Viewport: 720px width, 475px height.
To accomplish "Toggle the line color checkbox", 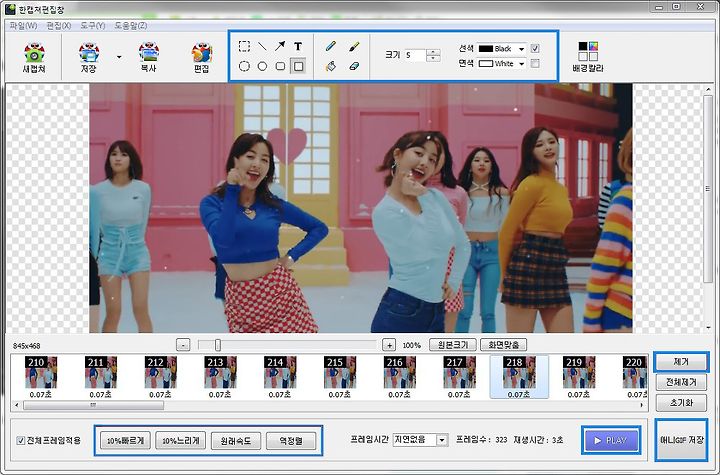I will 535,49.
